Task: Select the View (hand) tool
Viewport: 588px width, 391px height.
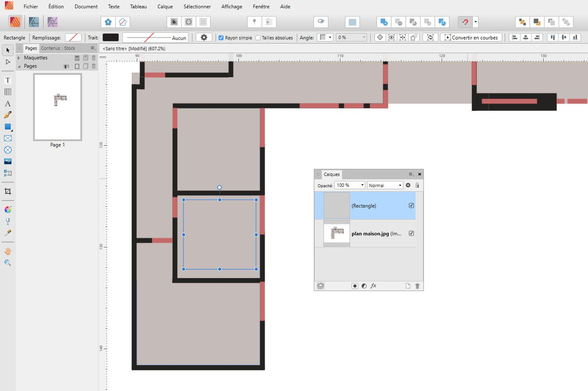Action: point(8,251)
